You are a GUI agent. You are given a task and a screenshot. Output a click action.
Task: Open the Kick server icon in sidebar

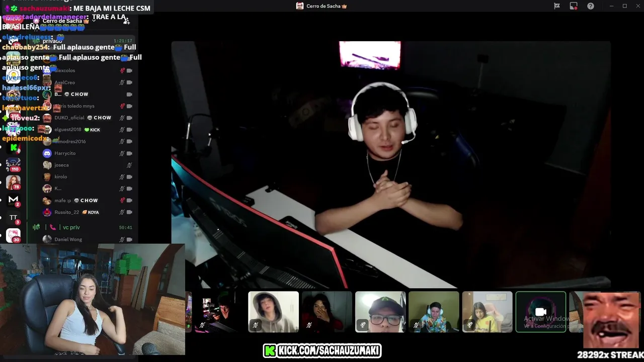[14, 148]
